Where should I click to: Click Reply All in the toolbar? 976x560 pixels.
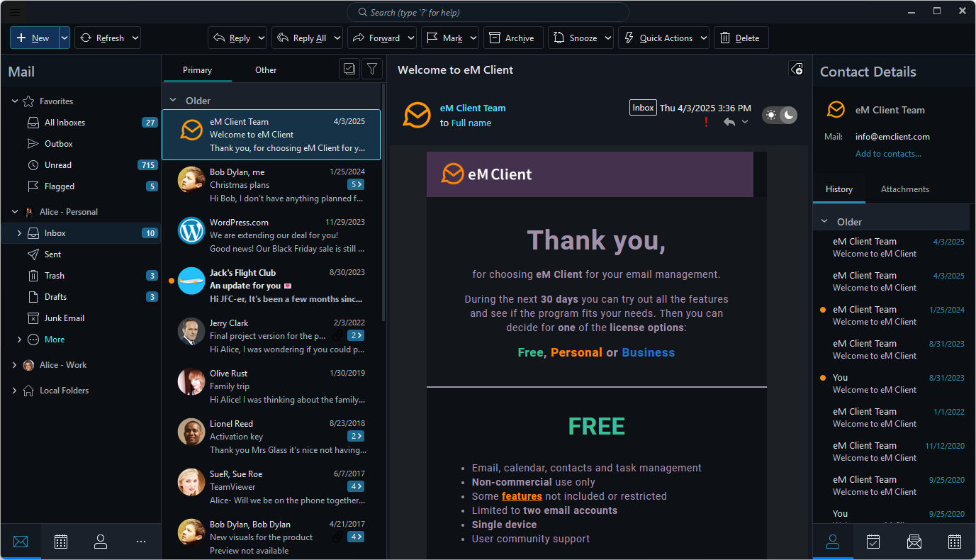coord(301,38)
